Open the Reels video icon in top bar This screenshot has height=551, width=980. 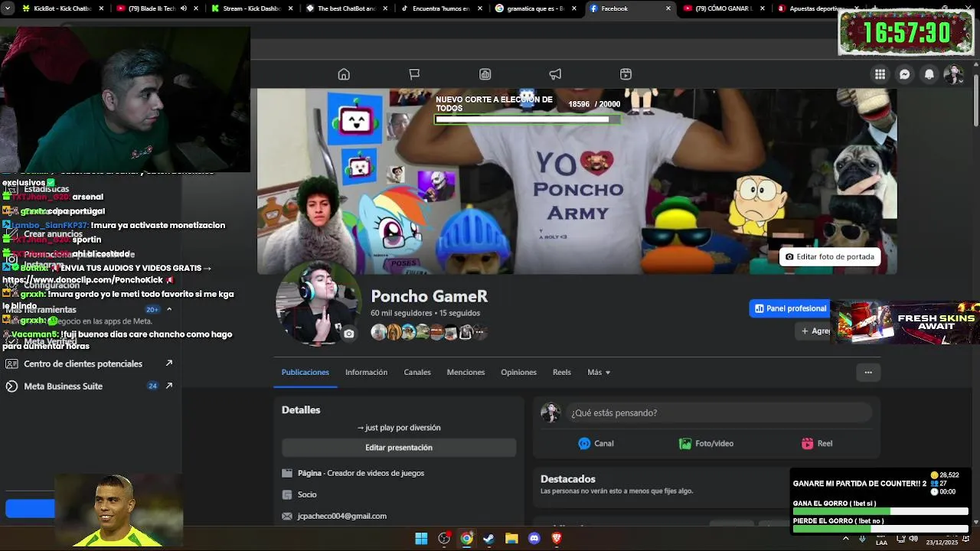coord(626,74)
